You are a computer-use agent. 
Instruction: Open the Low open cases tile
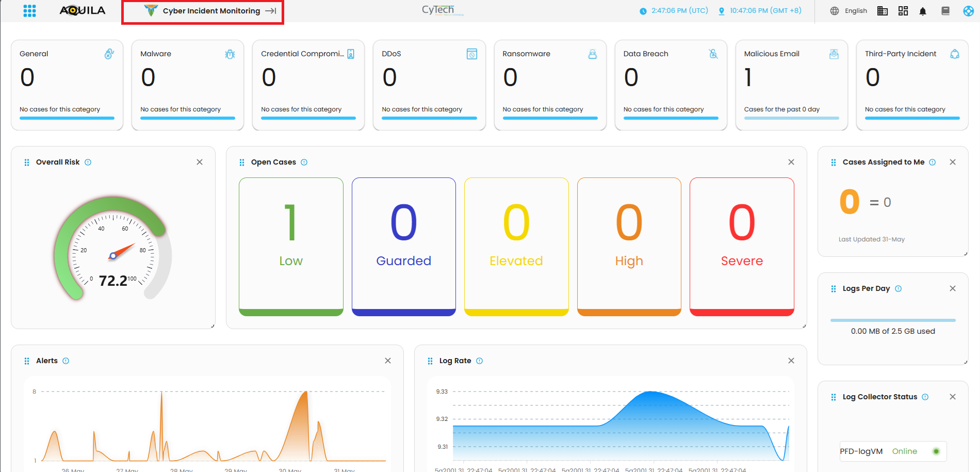coord(291,246)
